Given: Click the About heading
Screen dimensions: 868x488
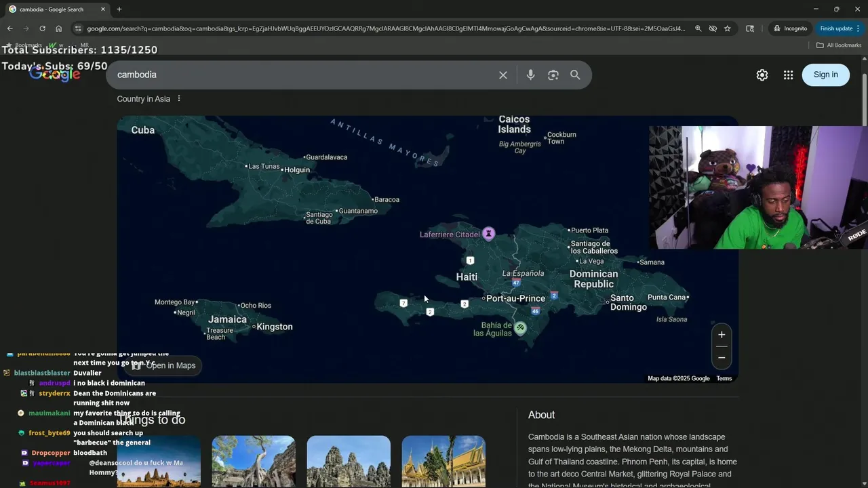Looking at the screenshot, I should [x=541, y=415].
